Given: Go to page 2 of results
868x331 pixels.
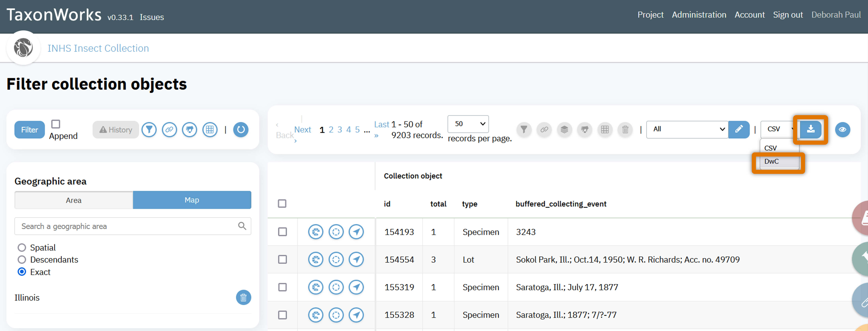Looking at the screenshot, I should click(331, 130).
